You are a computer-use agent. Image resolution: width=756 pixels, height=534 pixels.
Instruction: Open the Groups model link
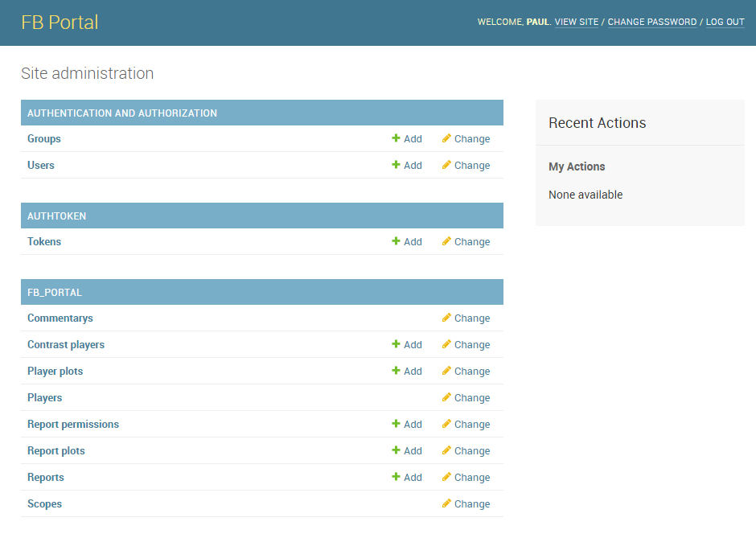pyautogui.click(x=44, y=139)
